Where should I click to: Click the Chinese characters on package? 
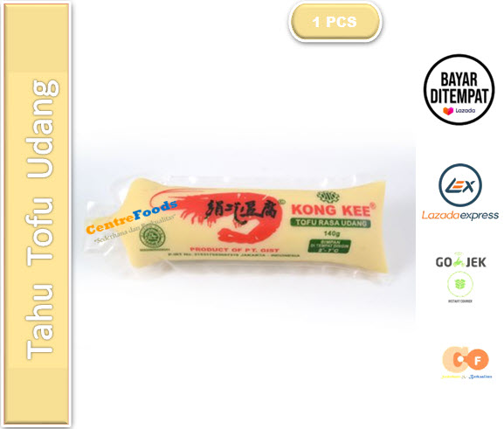pyautogui.click(x=241, y=211)
